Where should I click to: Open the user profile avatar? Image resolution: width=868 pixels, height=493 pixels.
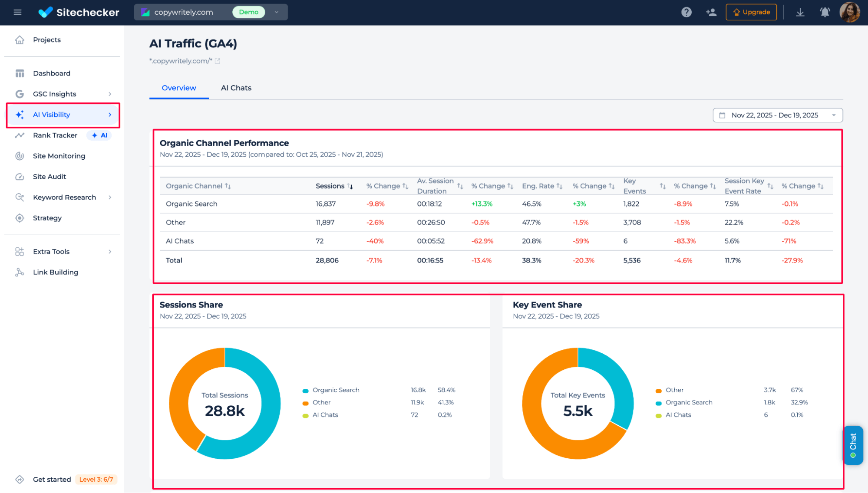pyautogui.click(x=849, y=12)
